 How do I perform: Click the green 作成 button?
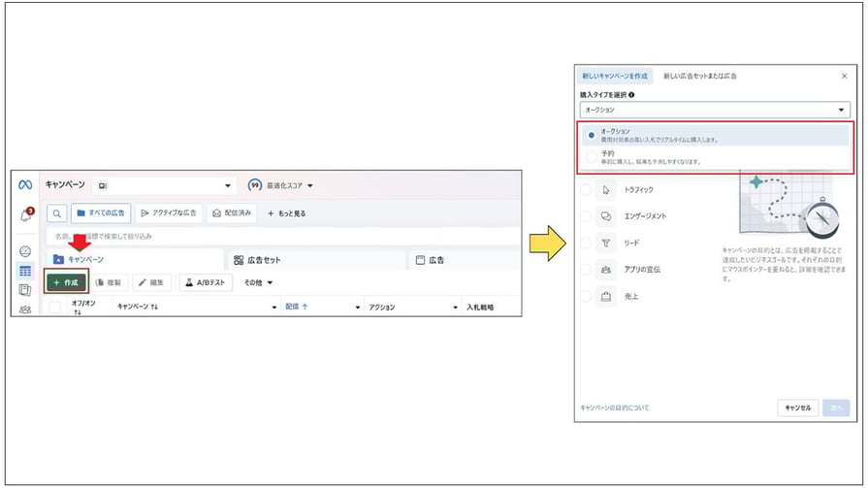coord(66,282)
